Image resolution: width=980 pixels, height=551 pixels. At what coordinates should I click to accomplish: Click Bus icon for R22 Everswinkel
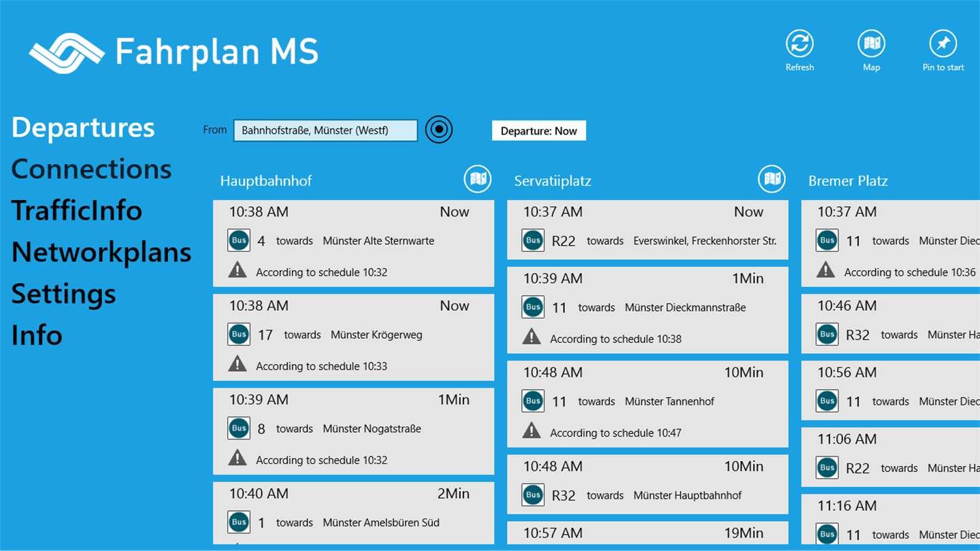pos(533,240)
